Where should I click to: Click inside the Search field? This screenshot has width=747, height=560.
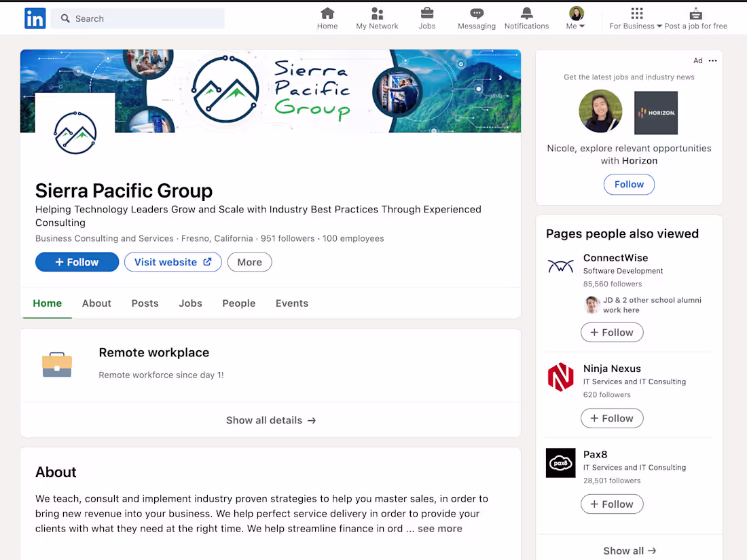[136, 18]
